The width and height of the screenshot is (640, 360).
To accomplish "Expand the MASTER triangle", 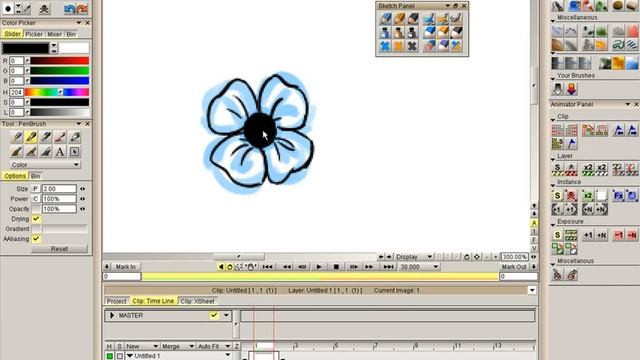I will 111,316.
